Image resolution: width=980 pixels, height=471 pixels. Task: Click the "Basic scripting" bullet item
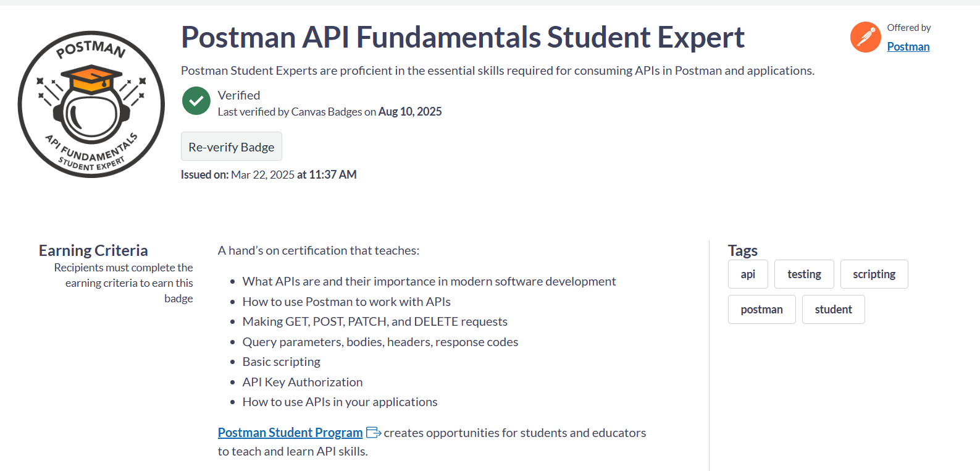[282, 362]
